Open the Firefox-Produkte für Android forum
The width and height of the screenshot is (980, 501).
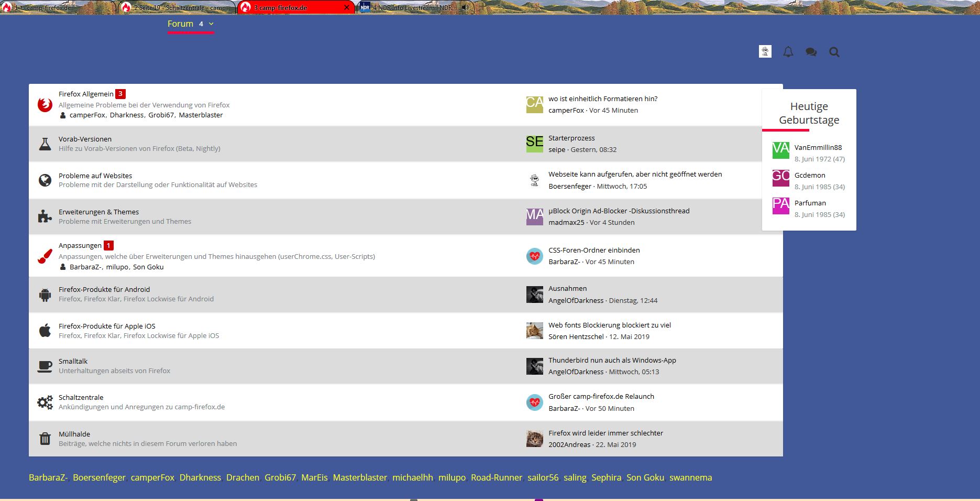[104, 289]
